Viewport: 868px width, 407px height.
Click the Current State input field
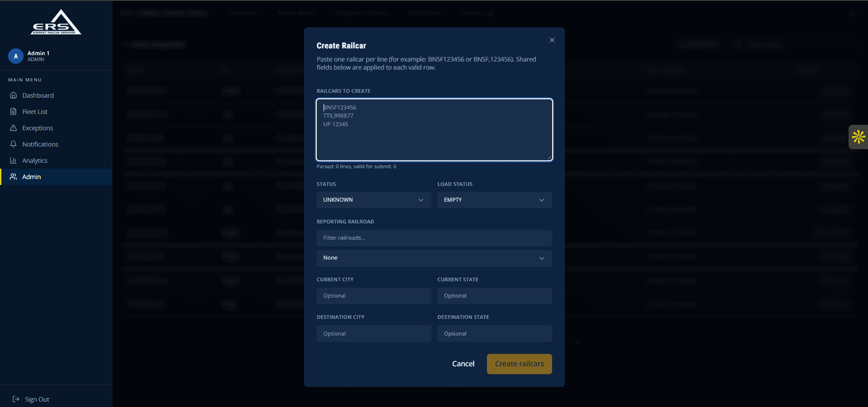[x=495, y=296]
